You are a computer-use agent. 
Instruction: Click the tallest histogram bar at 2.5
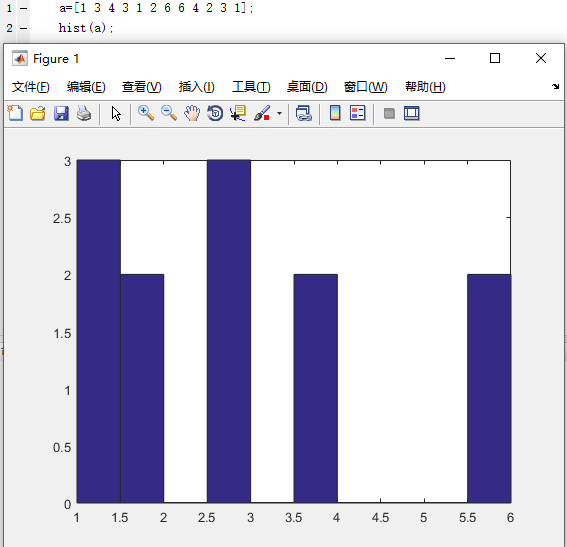(229, 331)
